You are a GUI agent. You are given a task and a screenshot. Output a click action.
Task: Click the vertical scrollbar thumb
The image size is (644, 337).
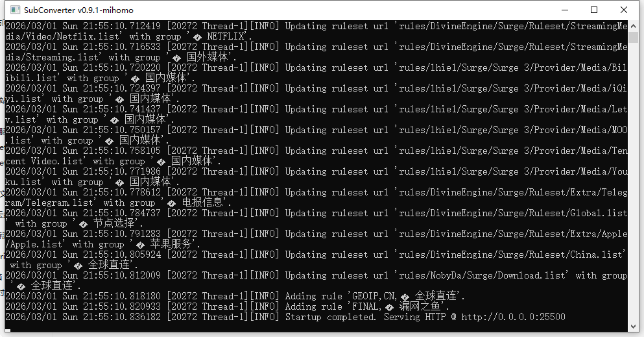pos(634,37)
